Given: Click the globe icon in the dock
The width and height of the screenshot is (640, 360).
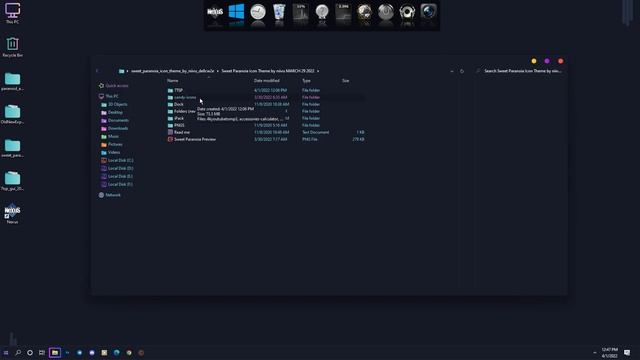Looking at the screenshot, I should tap(364, 12).
